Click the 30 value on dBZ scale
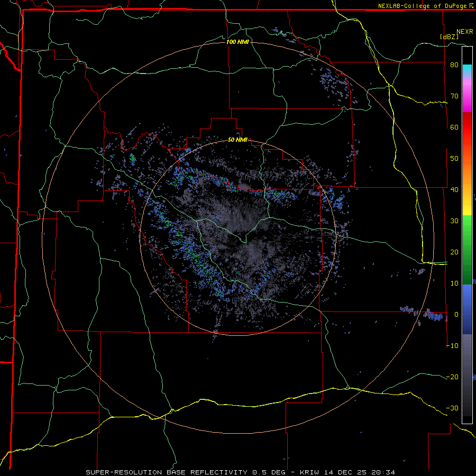Image resolution: width=476 pixels, height=476 pixels. point(454,221)
